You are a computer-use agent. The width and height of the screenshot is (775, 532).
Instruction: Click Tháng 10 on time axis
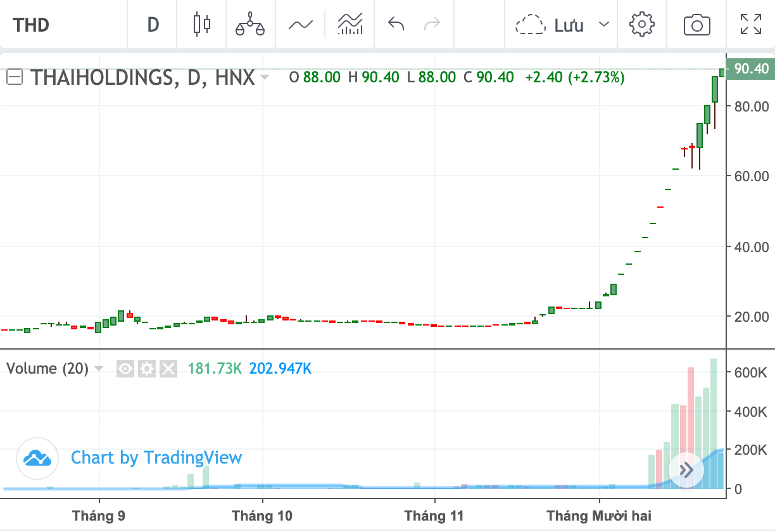click(x=262, y=516)
